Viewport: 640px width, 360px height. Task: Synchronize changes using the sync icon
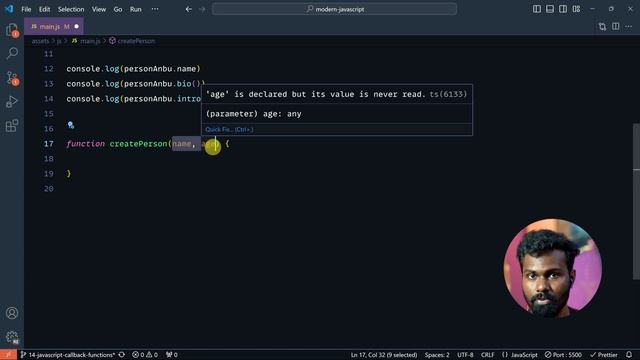coord(122,355)
